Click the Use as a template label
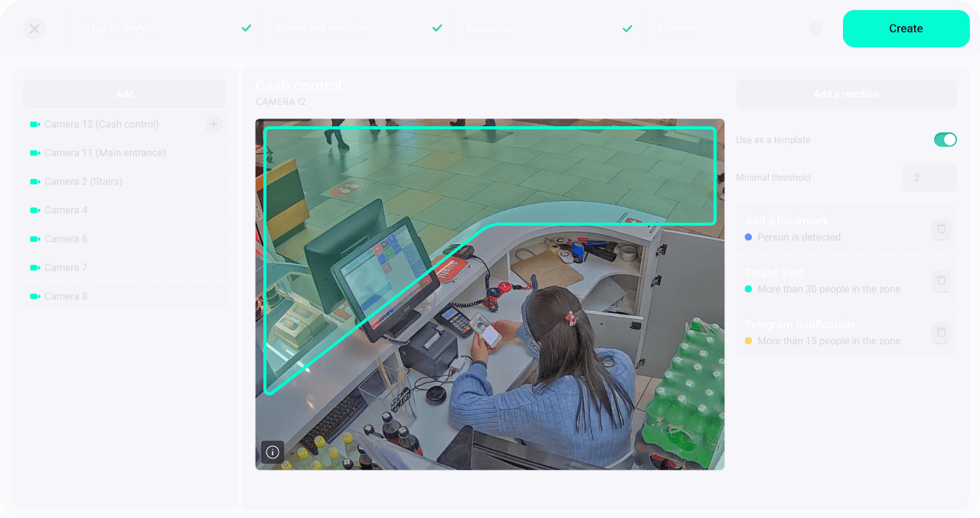Viewport: 980px width, 518px height. [x=773, y=140]
